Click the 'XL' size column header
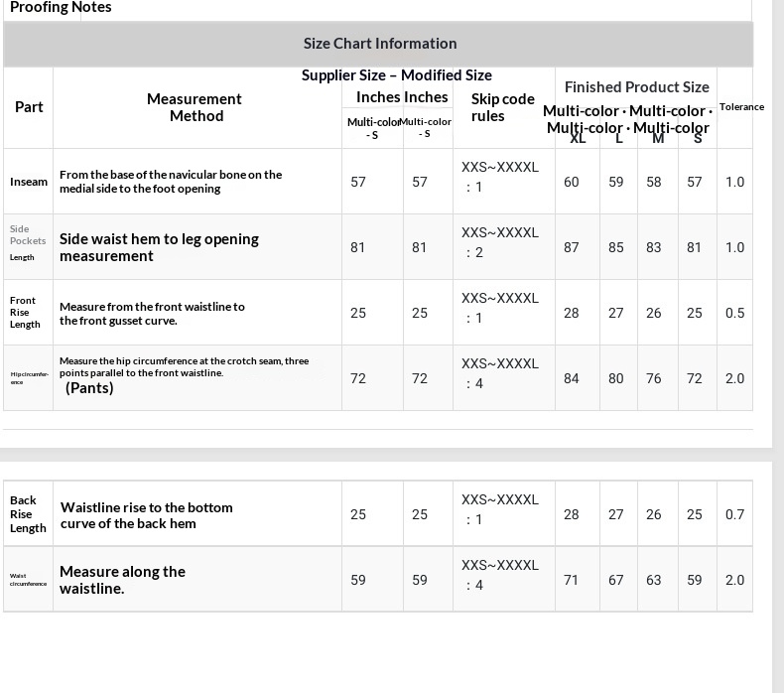Viewport: 784px width, 693px height. coord(578,138)
